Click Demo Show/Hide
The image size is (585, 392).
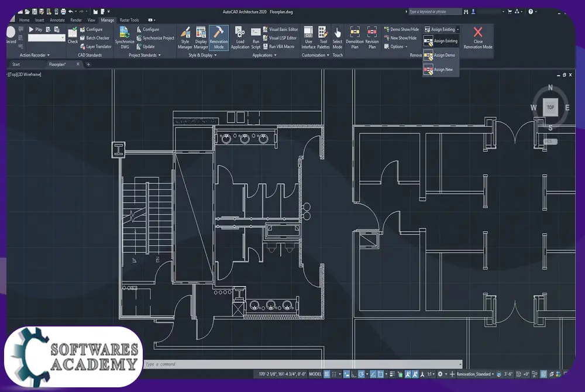[x=401, y=29]
